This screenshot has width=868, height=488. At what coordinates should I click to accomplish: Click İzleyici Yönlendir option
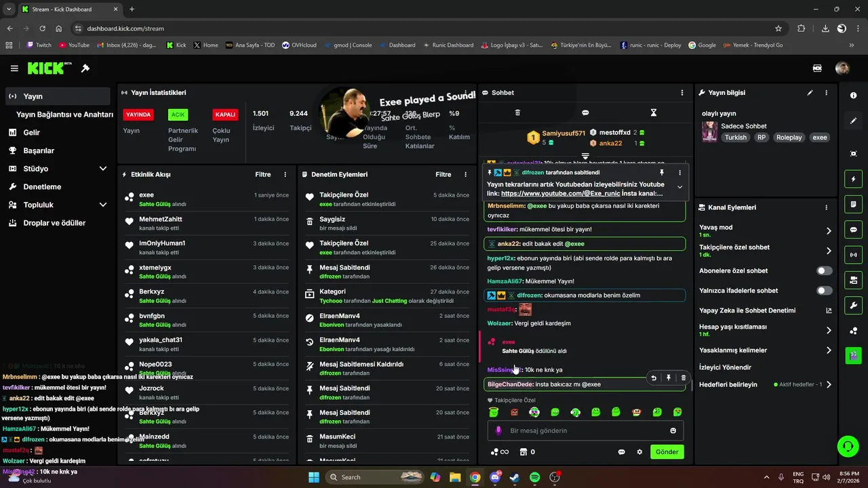726,367
